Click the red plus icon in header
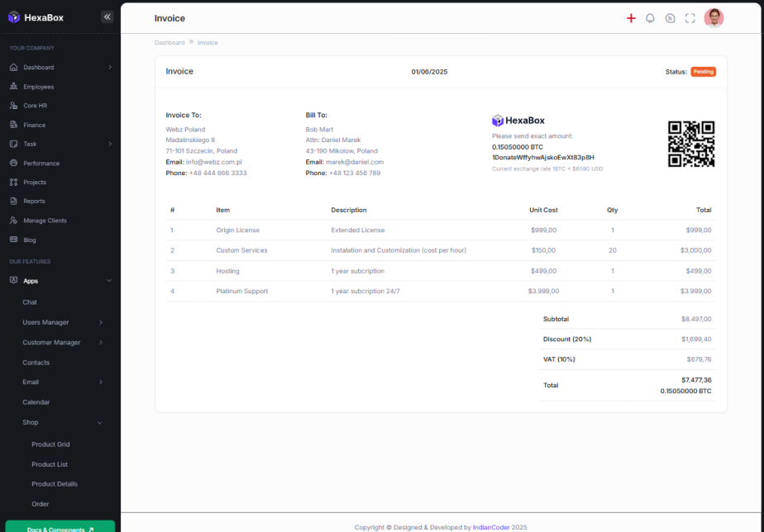The image size is (764, 532). (631, 18)
